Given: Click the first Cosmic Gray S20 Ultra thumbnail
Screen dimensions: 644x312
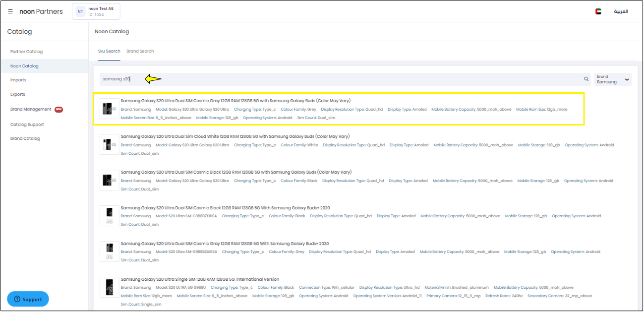Looking at the screenshot, I should click(x=109, y=109).
